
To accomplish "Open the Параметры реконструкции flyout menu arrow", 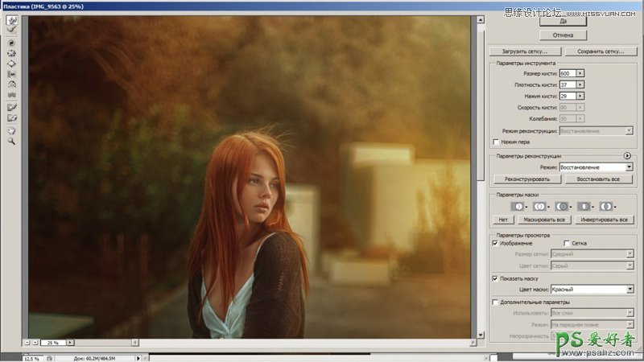I will point(626,155).
